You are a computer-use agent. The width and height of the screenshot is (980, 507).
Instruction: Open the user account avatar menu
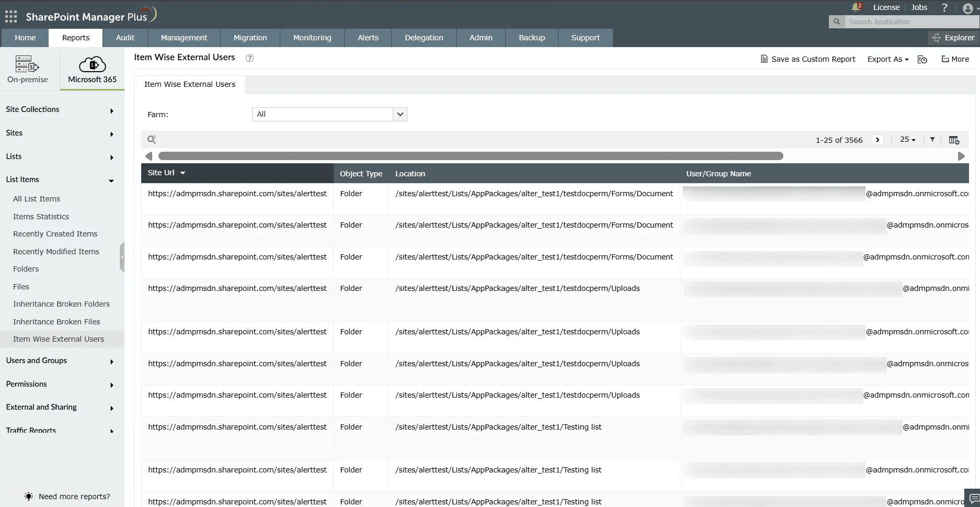click(x=968, y=8)
